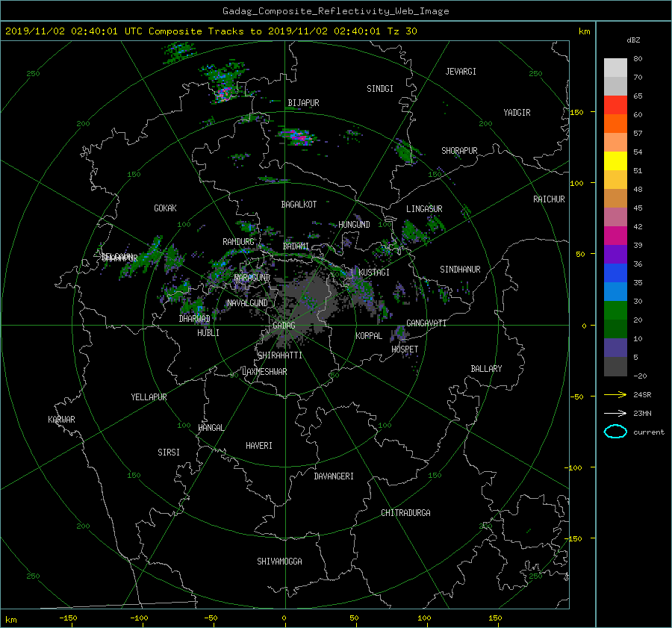Click the HANGAL city label
672x628 pixels.
point(211,428)
